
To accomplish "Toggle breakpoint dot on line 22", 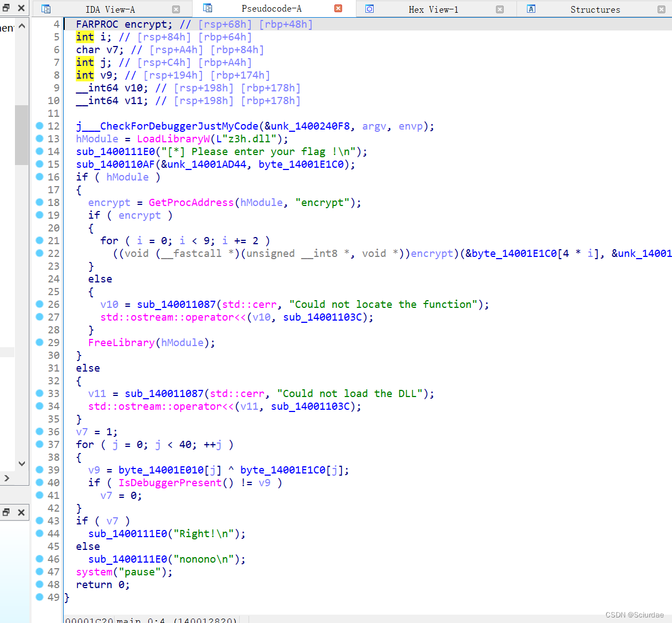I will pyautogui.click(x=39, y=253).
